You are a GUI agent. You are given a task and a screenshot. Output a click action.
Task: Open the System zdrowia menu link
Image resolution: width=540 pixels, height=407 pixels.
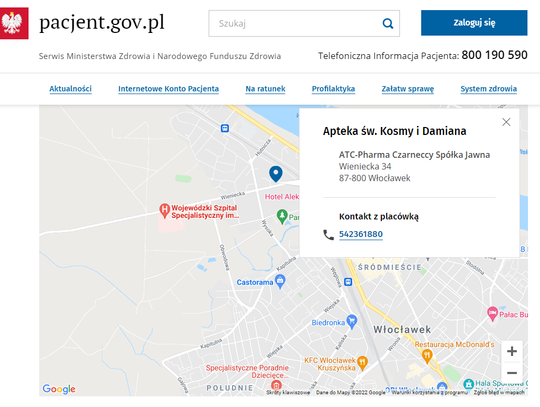pos(488,89)
